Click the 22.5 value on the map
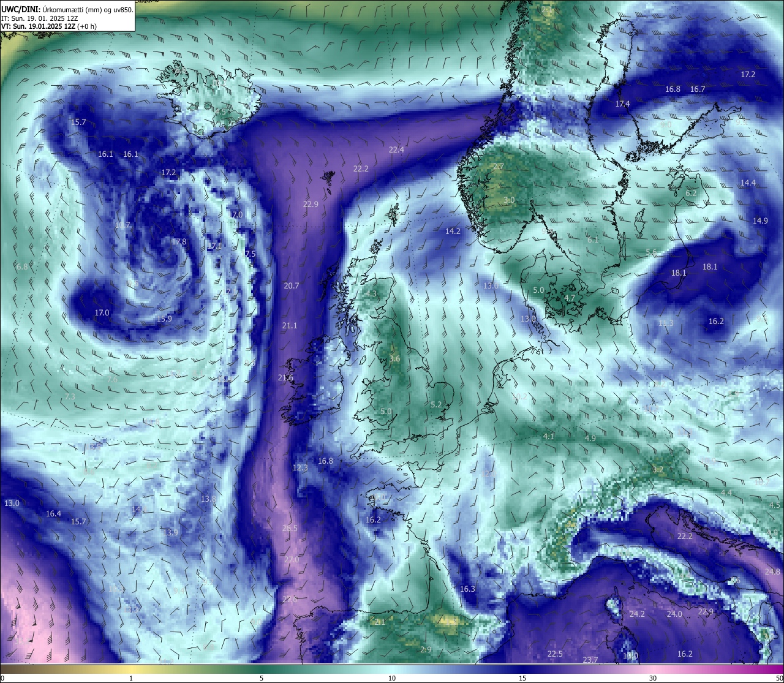Screen dimensions: 784x683 pyautogui.click(x=555, y=654)
